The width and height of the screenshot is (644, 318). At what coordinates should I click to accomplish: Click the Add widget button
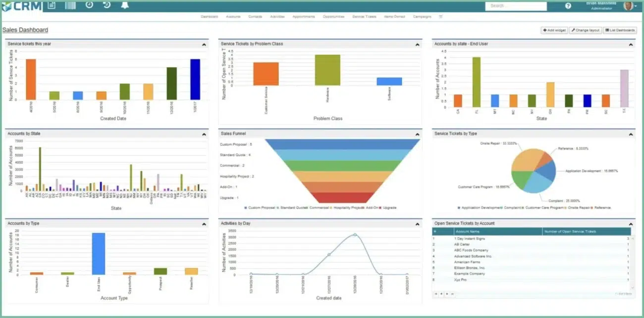click(x=554, y=30)
